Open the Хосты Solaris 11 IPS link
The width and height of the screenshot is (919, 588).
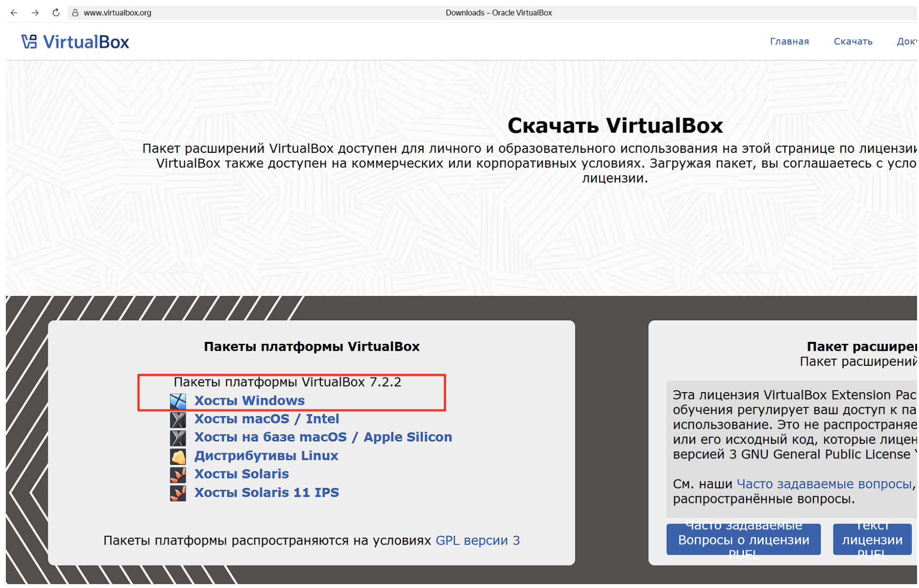[x=267, y=493]
